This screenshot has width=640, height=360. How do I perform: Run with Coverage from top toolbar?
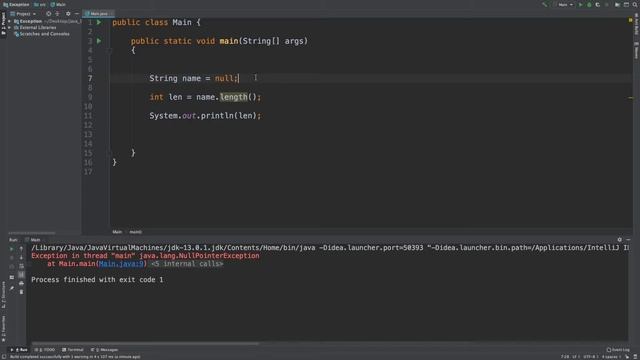[598, 4]
